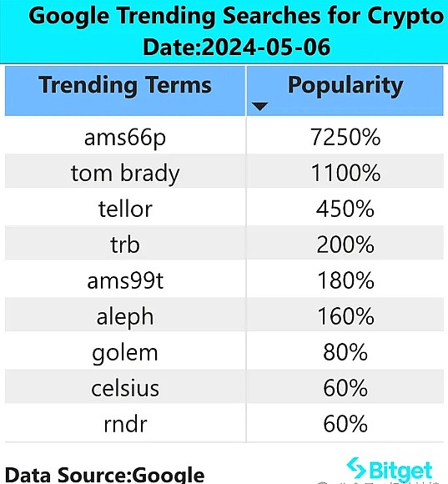Click the rndr term cell
Viewport: 448px width, 484px height.
point(125,424)
